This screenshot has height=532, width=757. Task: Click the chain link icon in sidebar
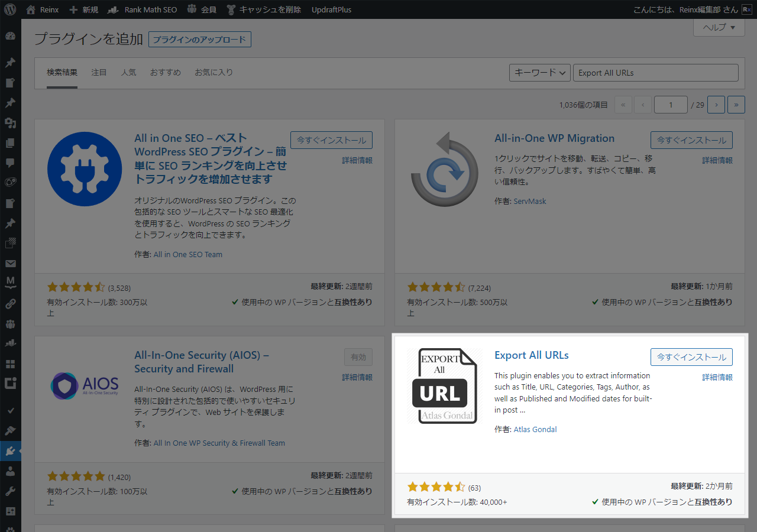point(10,304)
